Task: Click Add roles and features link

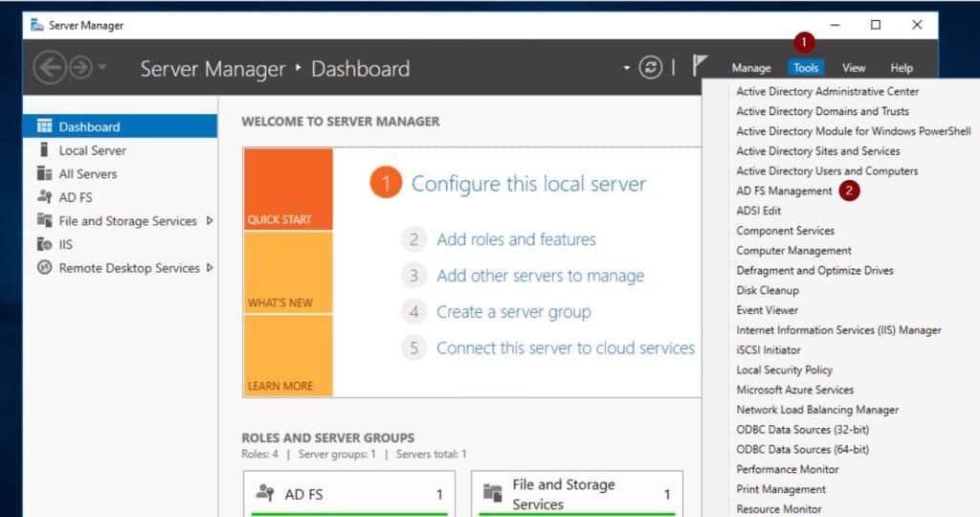Action: (x=516, y=239)
